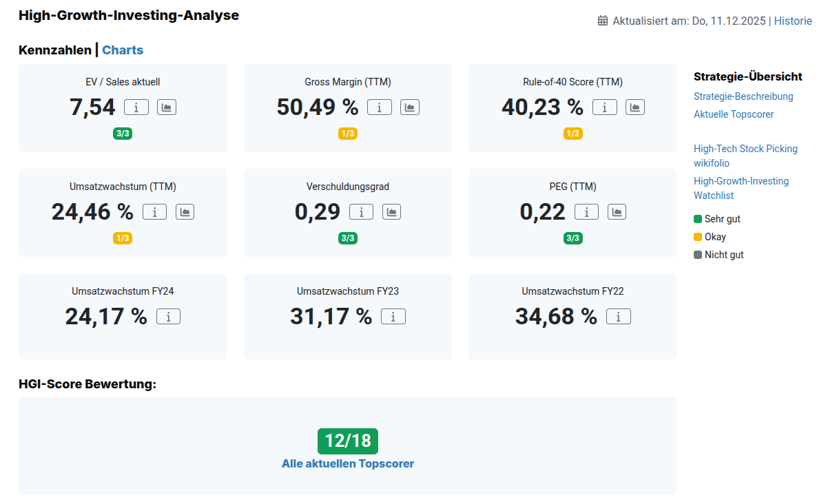
Task: Click the info icon next to EV / Sales
Action: click(136, 107)
